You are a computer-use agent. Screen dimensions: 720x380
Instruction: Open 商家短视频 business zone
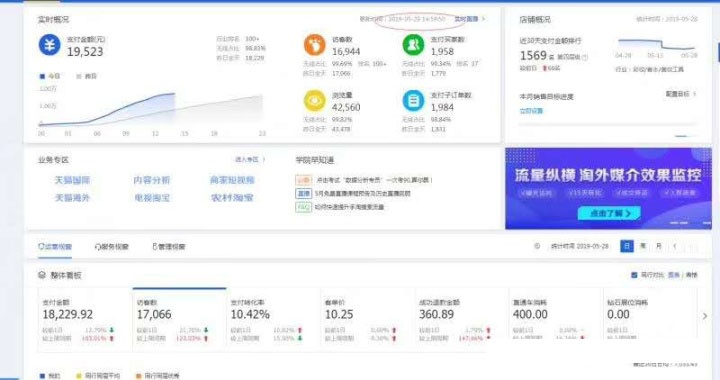(x=232, y=180)
